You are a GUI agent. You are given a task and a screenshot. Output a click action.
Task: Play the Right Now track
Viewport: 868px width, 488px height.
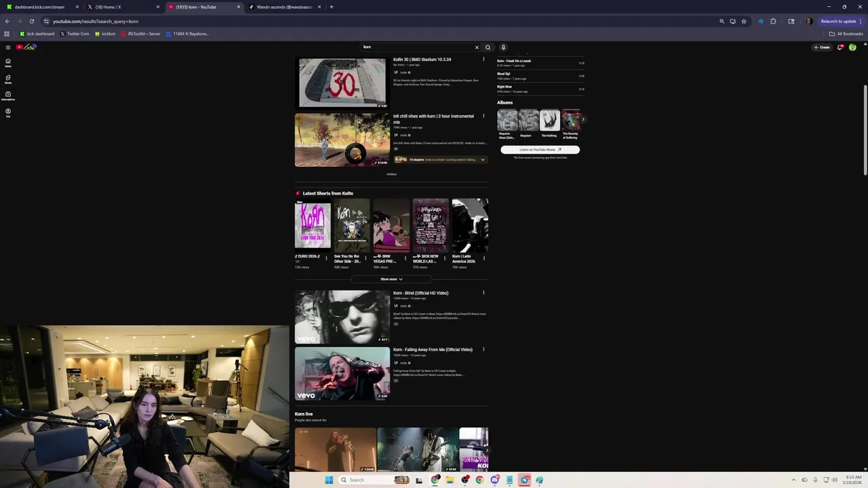pyautogui.click(x=540, y=89)
